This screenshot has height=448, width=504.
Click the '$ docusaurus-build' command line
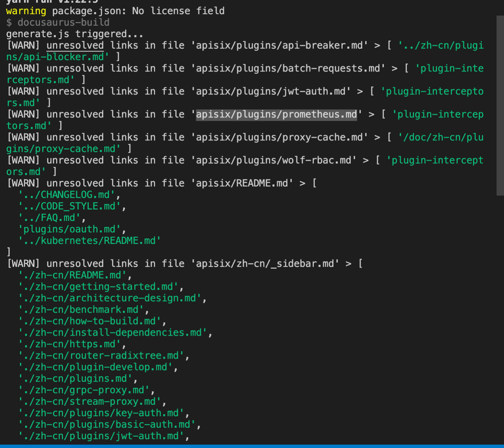click(x=58, y=22)
